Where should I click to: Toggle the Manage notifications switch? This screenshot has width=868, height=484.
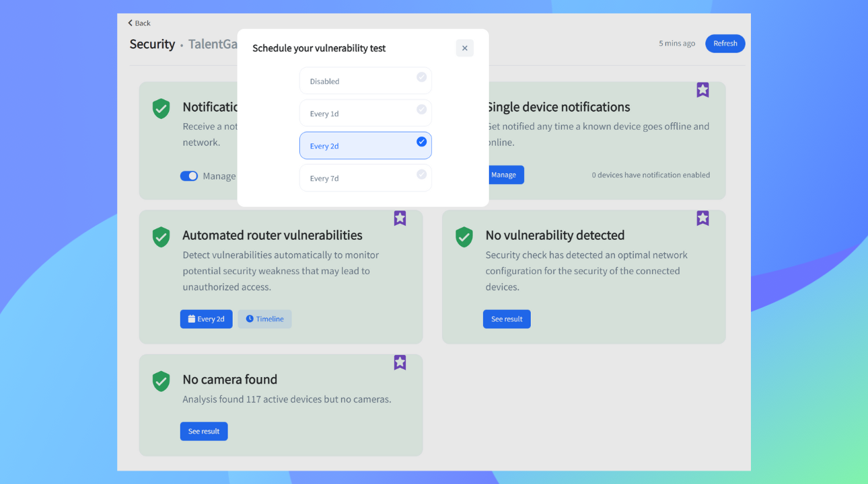tap(189, 175)
